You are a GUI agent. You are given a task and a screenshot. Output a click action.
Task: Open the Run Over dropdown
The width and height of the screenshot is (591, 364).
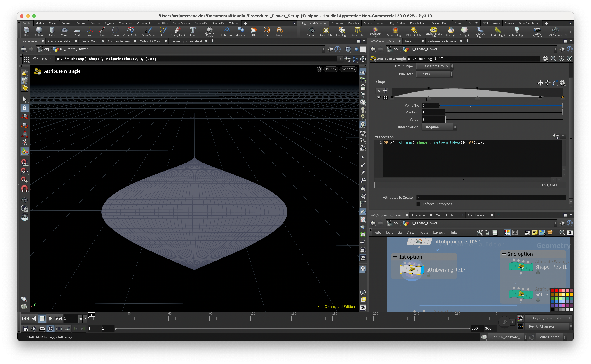[x=435, y=74]
